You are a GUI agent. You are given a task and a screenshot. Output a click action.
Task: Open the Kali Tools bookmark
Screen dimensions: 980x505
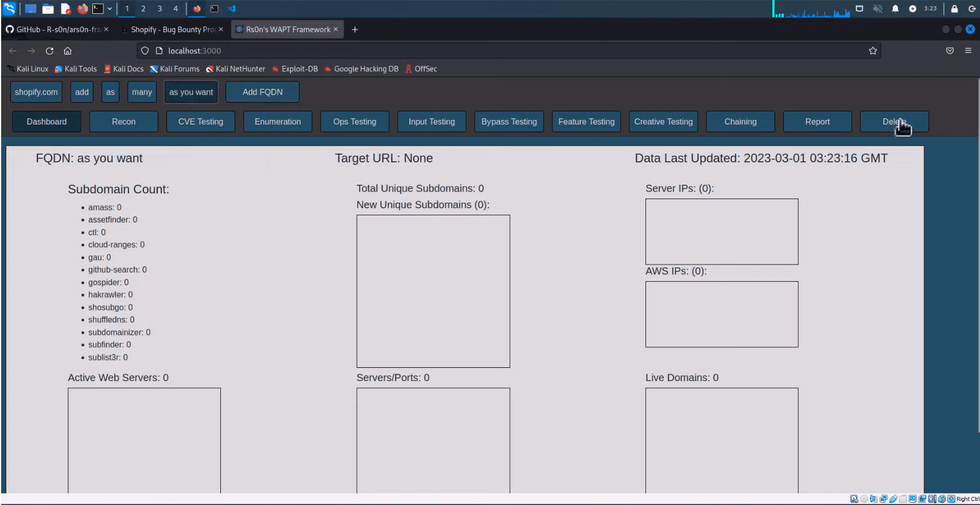[x=76, y=69]
